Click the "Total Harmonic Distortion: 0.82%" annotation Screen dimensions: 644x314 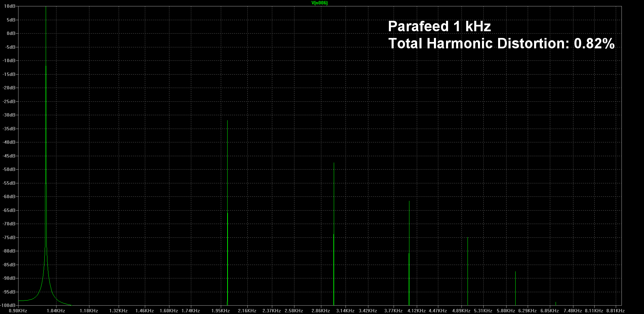pyautogui.click(x=501, y=44)
